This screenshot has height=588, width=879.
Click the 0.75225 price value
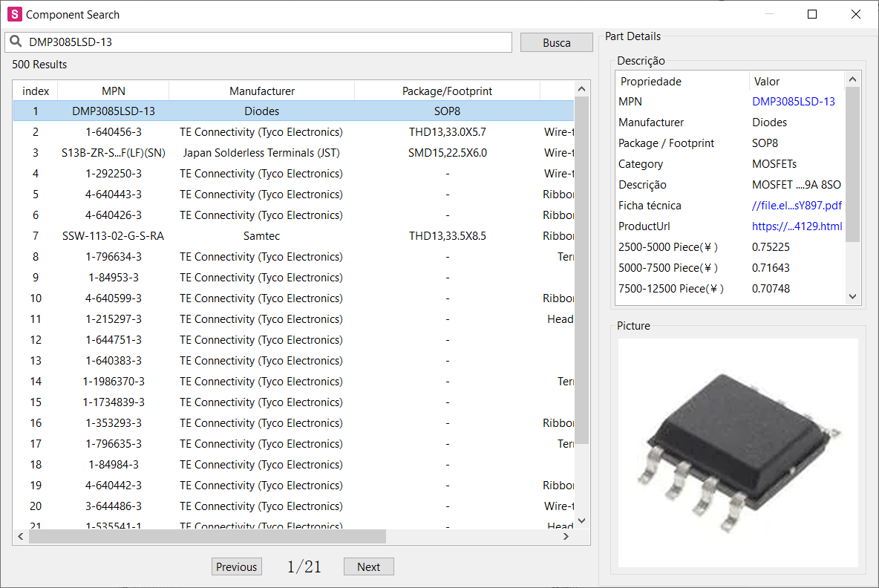[x=771, y=247]
